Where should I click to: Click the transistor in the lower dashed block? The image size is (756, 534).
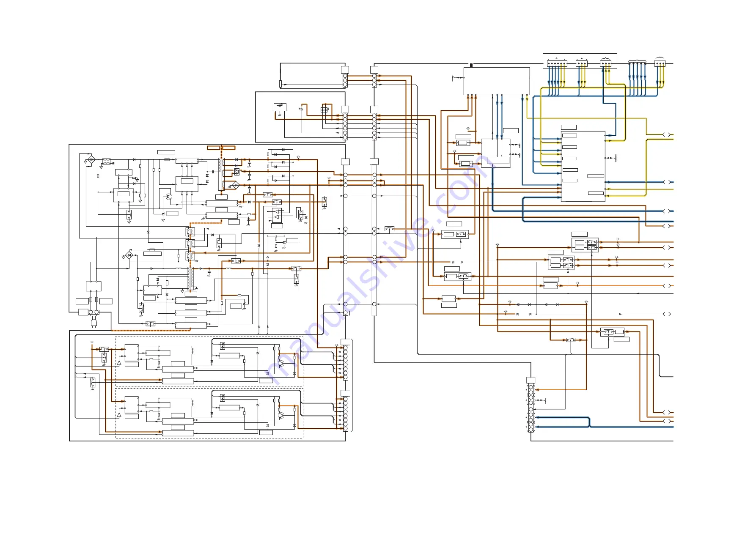281,415
